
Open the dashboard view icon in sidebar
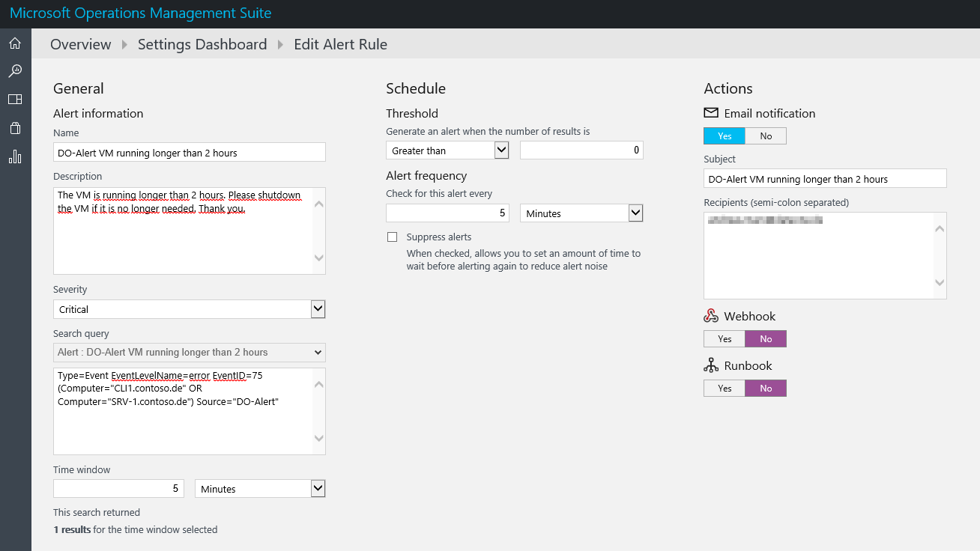(x=15, y=100)
